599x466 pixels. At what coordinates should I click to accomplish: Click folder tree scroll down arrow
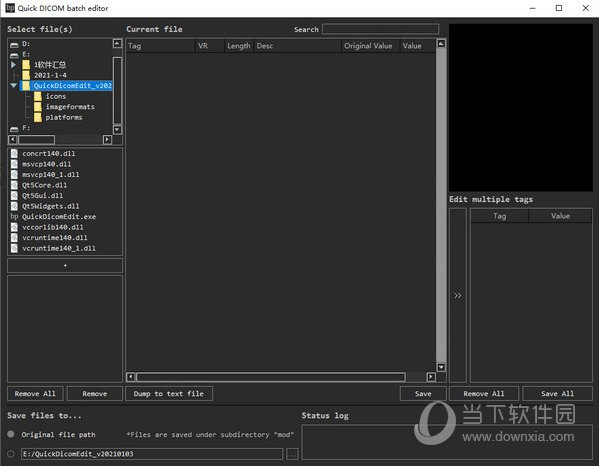point(118,129)
